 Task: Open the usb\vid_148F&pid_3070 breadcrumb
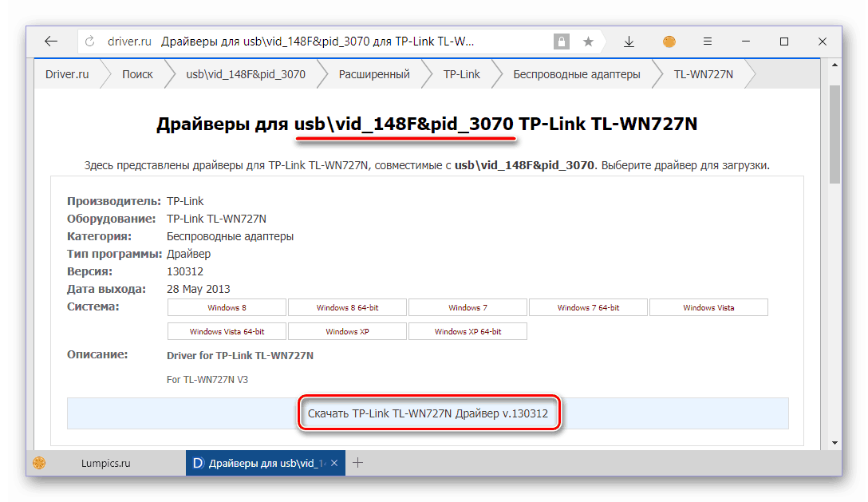point(246,74)
